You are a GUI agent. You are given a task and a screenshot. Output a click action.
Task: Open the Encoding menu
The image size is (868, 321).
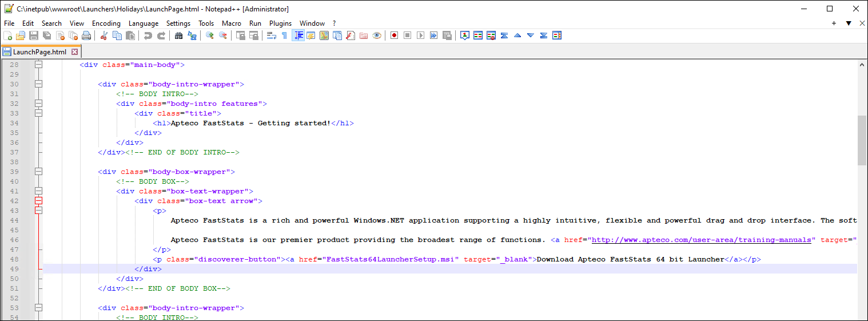pos(106,23)
